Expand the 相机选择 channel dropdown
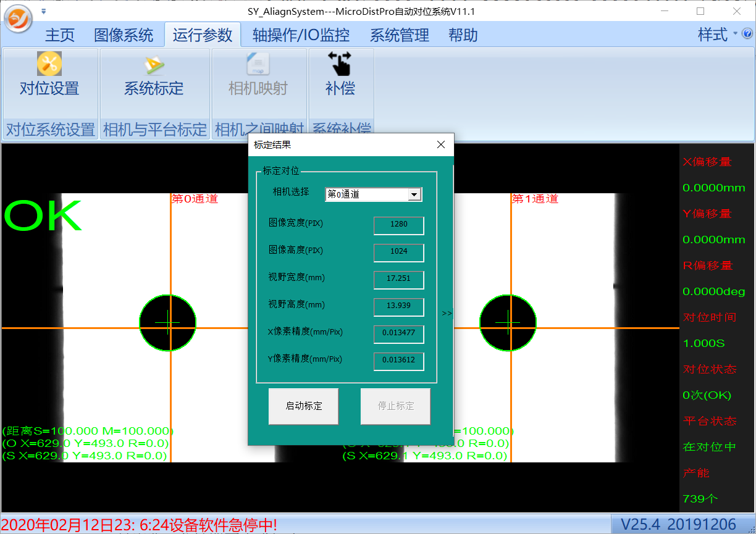This screenshot has height=534, width=756. click(x=414, y=194)
